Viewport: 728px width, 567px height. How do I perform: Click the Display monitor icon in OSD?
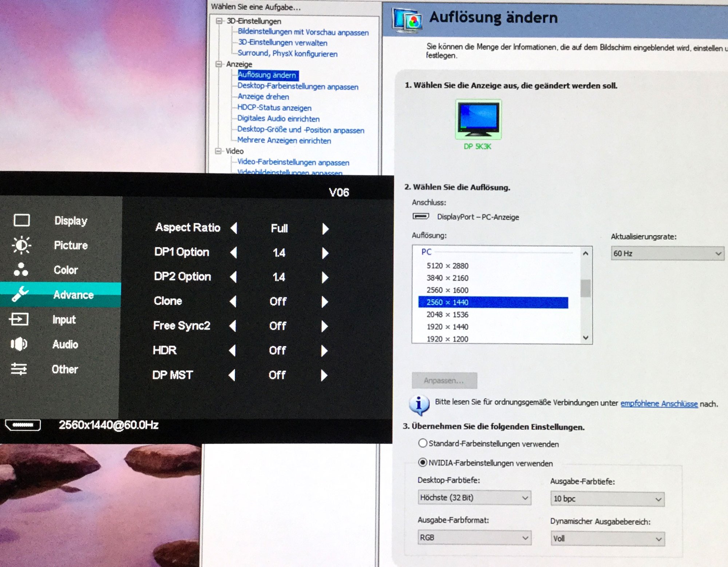point(21,220)
